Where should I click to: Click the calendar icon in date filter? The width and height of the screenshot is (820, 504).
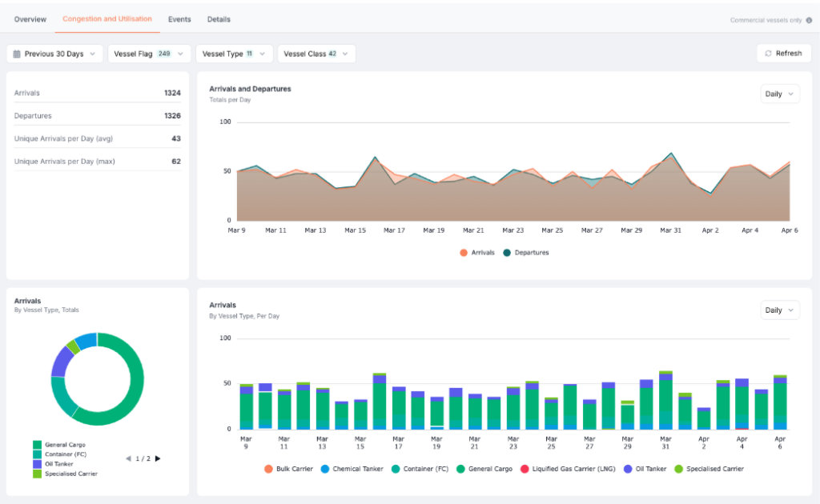click(x=17, y=54)
